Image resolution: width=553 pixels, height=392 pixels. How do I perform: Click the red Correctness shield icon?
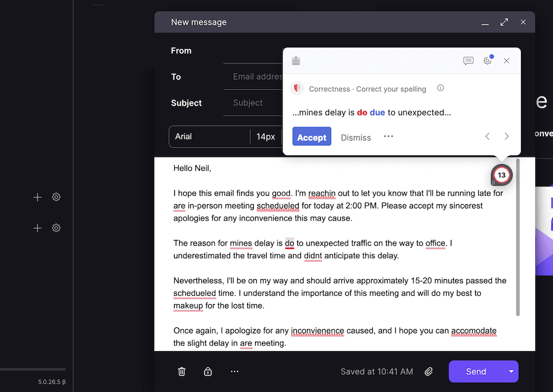(x=297, y=88)
